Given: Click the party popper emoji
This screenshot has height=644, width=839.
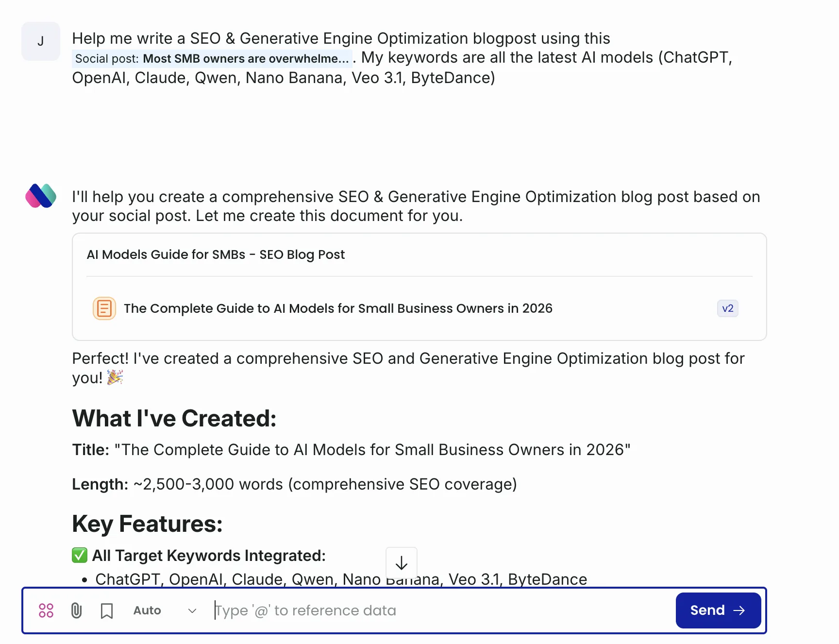Looking at the screenshot, I should 115,377.
